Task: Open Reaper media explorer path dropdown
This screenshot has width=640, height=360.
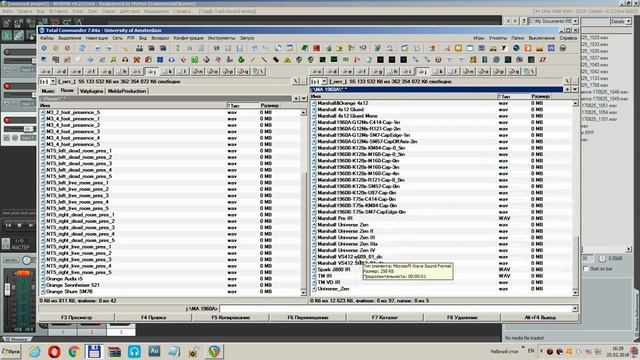Action: tap(575, 21)
